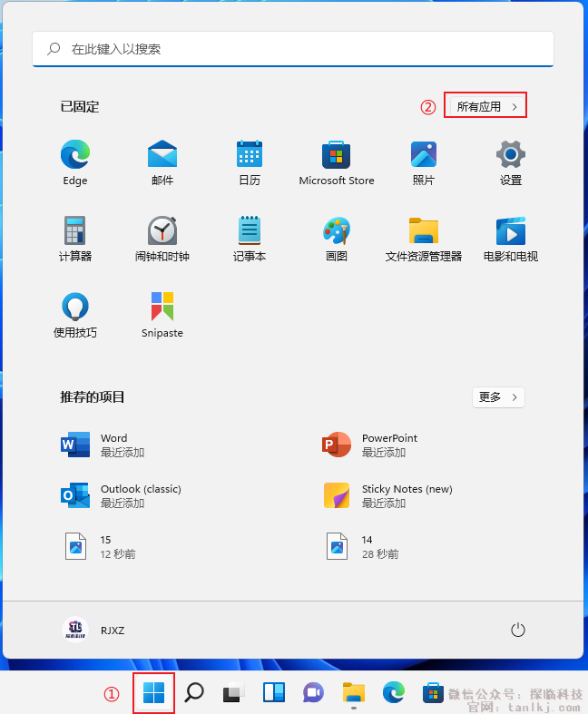
Task: Open File Explorer on taskbar
Action: [x=354, y=692]
